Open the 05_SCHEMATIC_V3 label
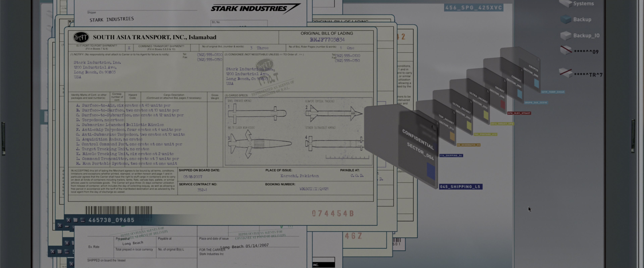The height and width of the screenshot is (268, 644). tap(469, 145)
